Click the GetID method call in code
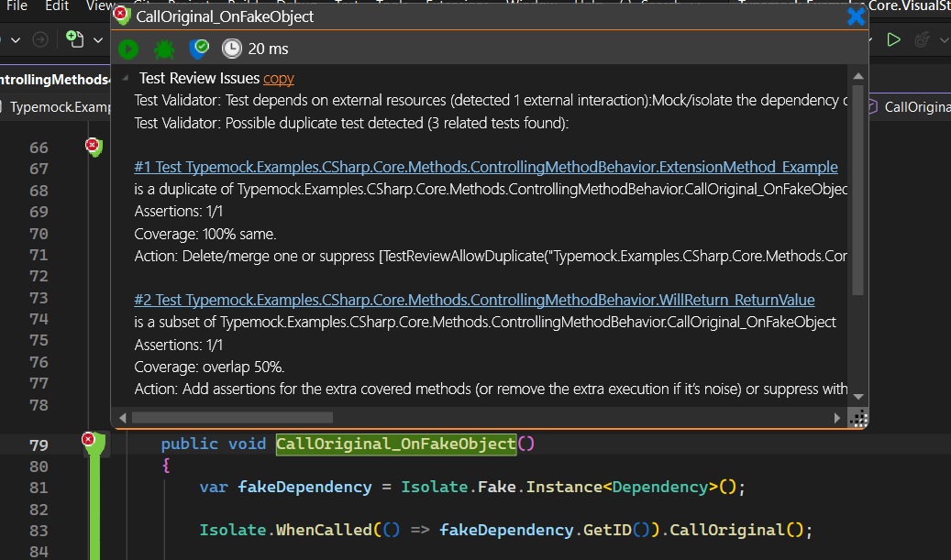The height and width of the screenshot is (560, 951). 607,530
